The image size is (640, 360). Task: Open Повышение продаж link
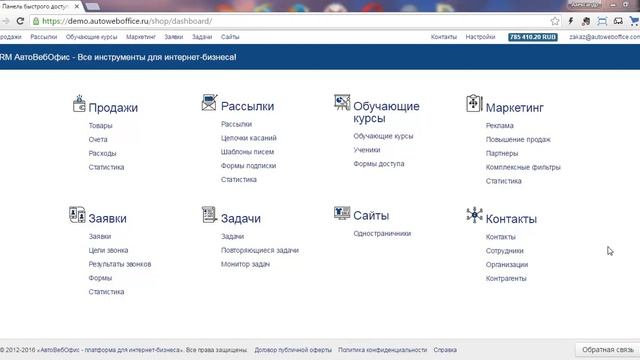(x=518, y=140)
